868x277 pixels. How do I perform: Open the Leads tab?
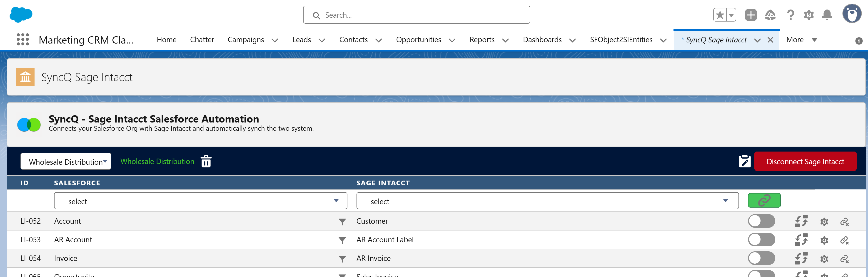click(x=302, y=40)
